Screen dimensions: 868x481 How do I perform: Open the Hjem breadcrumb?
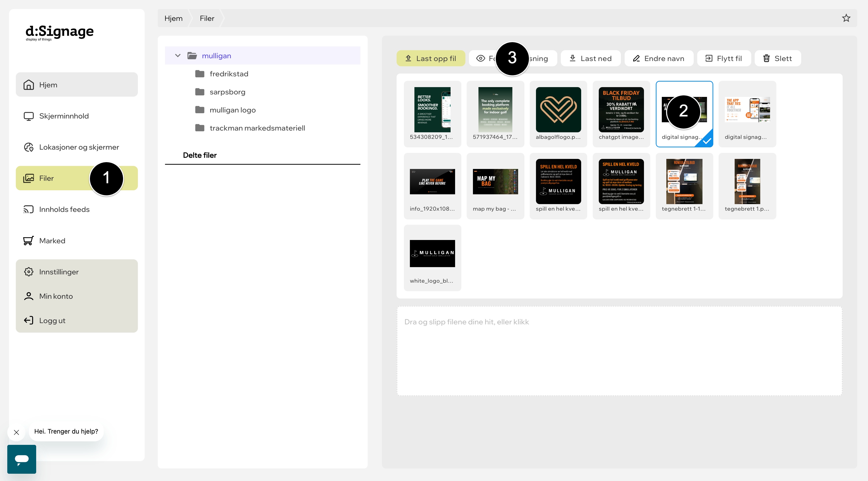174,18
